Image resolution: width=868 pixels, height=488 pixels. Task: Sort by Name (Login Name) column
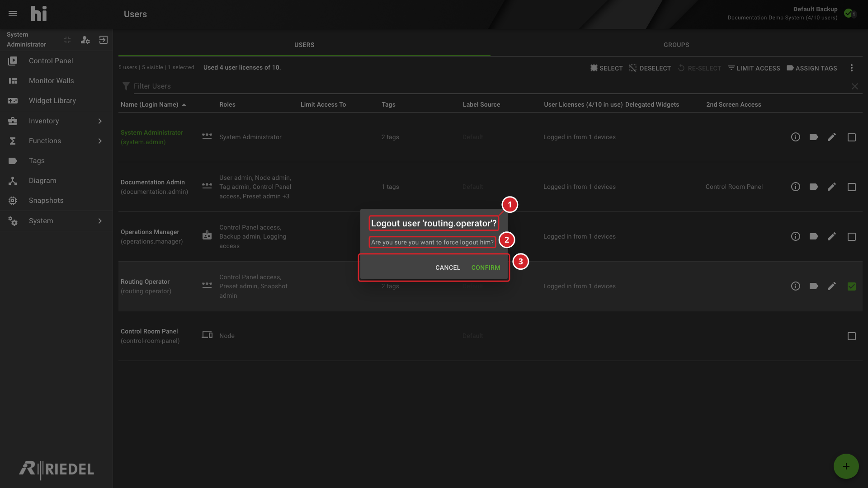pyautogui.click(x=153, y=104)
